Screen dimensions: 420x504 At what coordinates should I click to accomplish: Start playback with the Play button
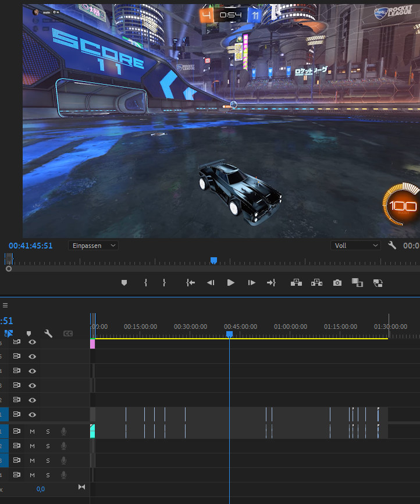click(231, 283)
